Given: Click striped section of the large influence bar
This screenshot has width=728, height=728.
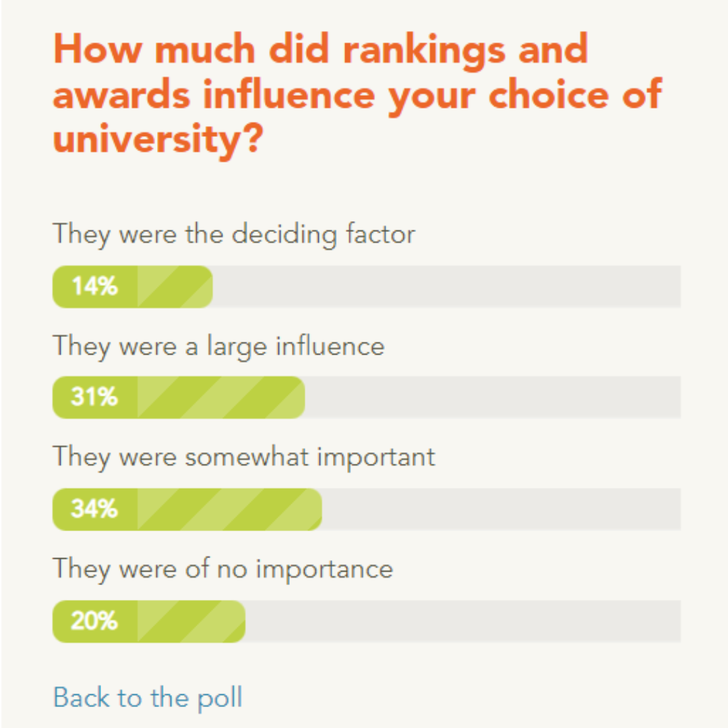Looking at the screenshot, I should (x=221, y=398).
